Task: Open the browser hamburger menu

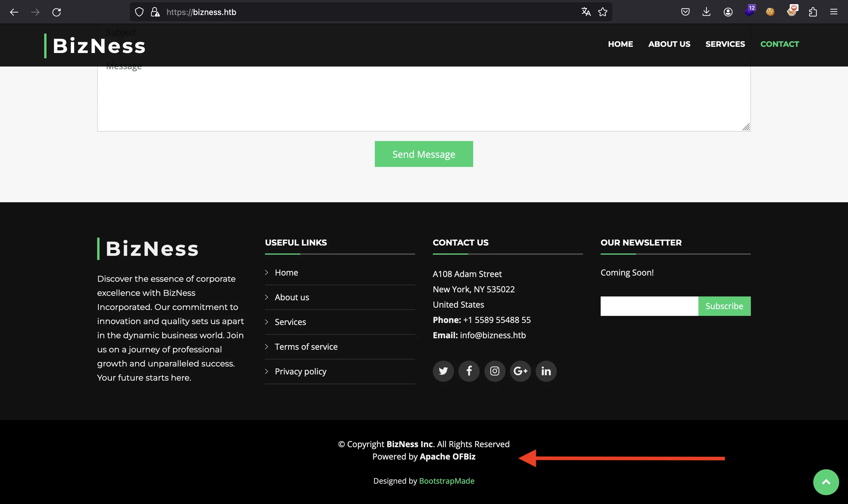Action: [x=834, y=12]
